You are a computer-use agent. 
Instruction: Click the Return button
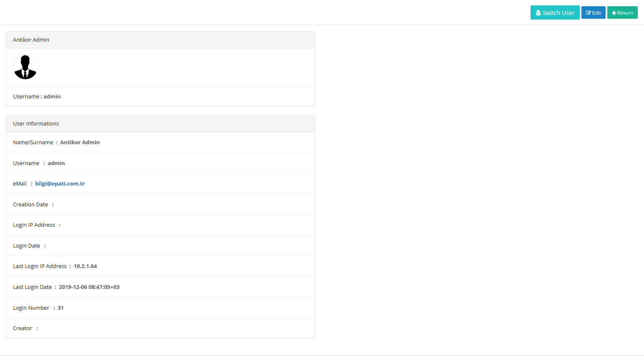click(x=622, y=13)
